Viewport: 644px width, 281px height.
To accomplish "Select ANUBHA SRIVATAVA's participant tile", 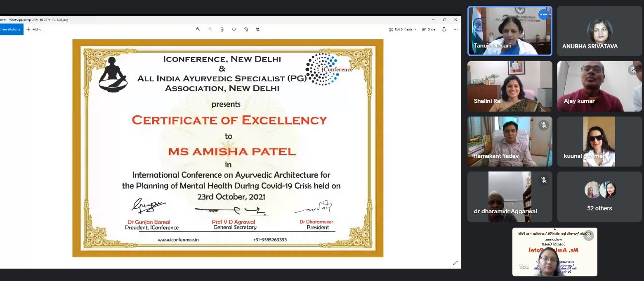I will 599,31.
